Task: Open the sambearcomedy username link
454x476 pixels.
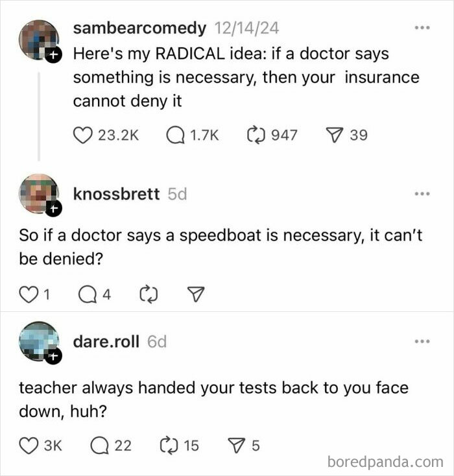Action: [x=140, y=28]
